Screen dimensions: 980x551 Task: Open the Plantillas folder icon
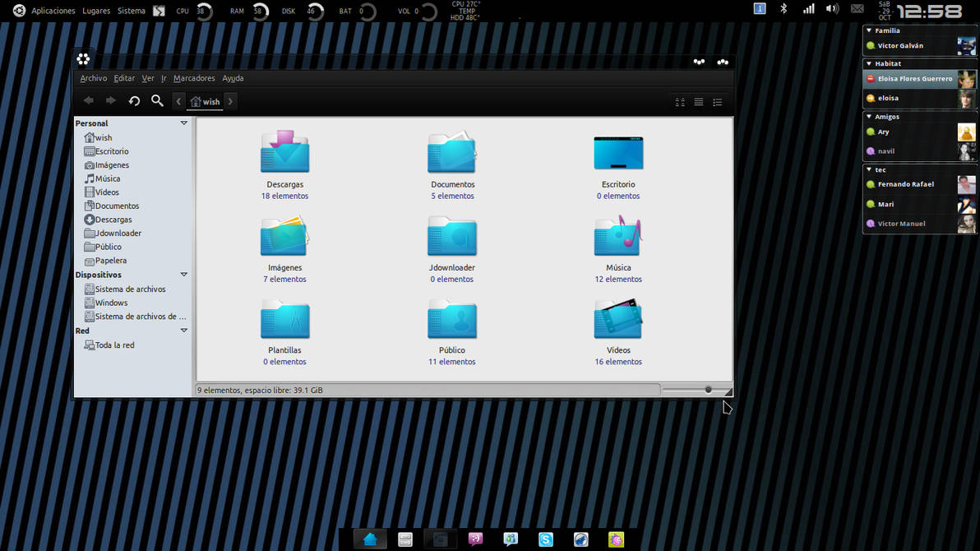click(x=285, y=319)
